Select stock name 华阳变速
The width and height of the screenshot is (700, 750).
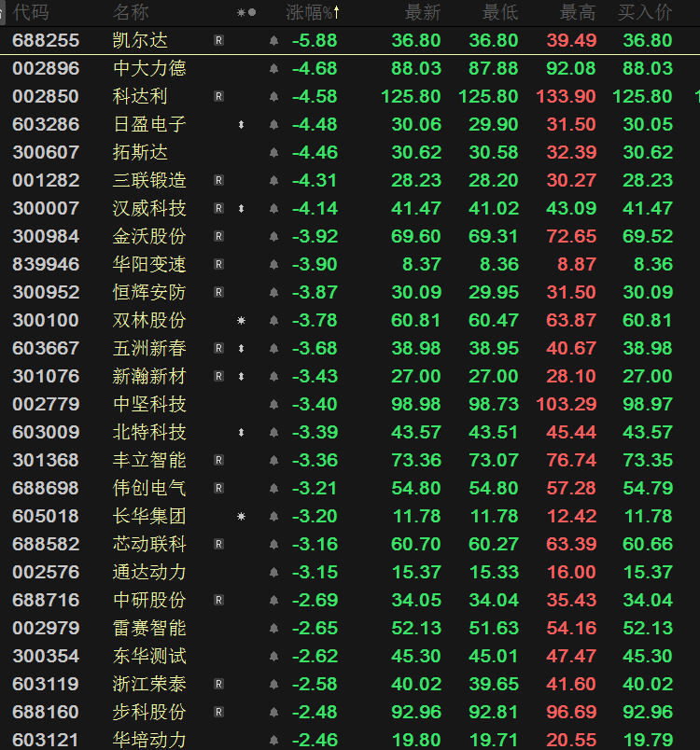(149, 265)
